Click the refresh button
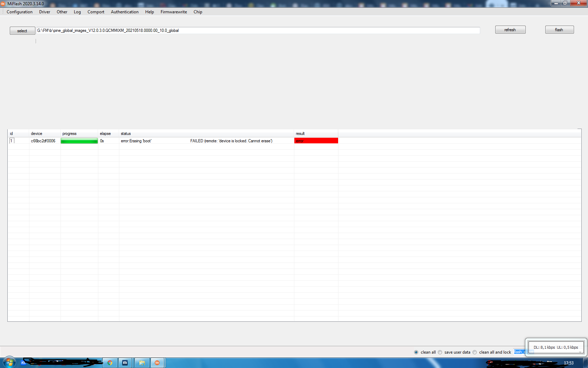This screenshot has height=368, width=588. click(x=510, y=30)
